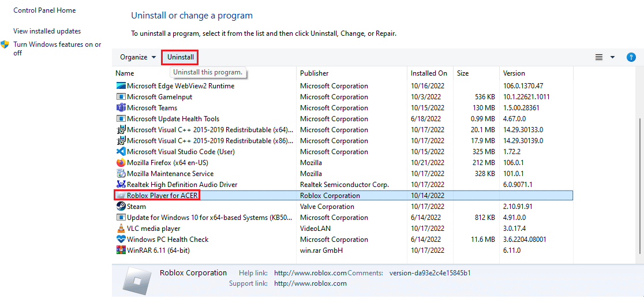This screenshot has width=644, height=299.
Task: Click the 325 MB size cell
Action: (x=483, y=152)
